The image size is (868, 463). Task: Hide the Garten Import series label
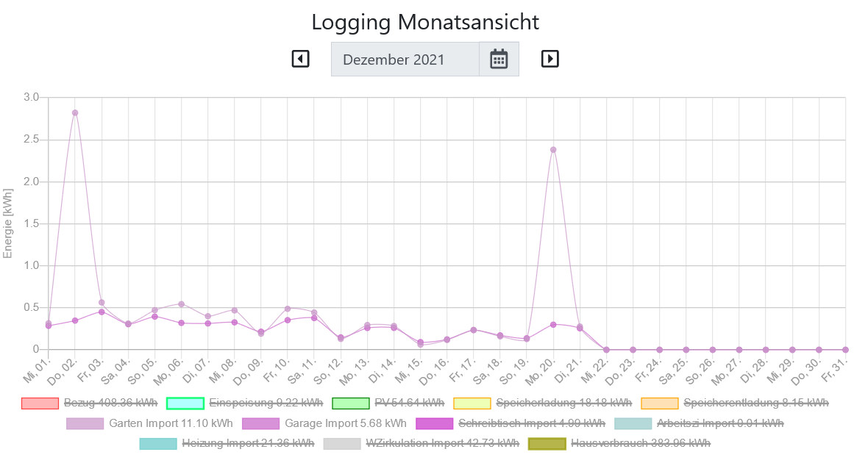(x=171, y=423)
